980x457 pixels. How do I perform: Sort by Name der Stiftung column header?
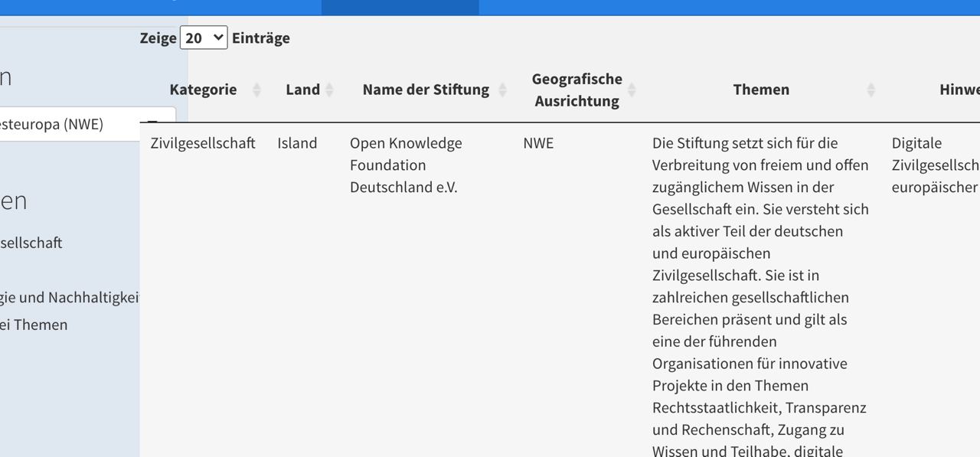pos(426,90)
